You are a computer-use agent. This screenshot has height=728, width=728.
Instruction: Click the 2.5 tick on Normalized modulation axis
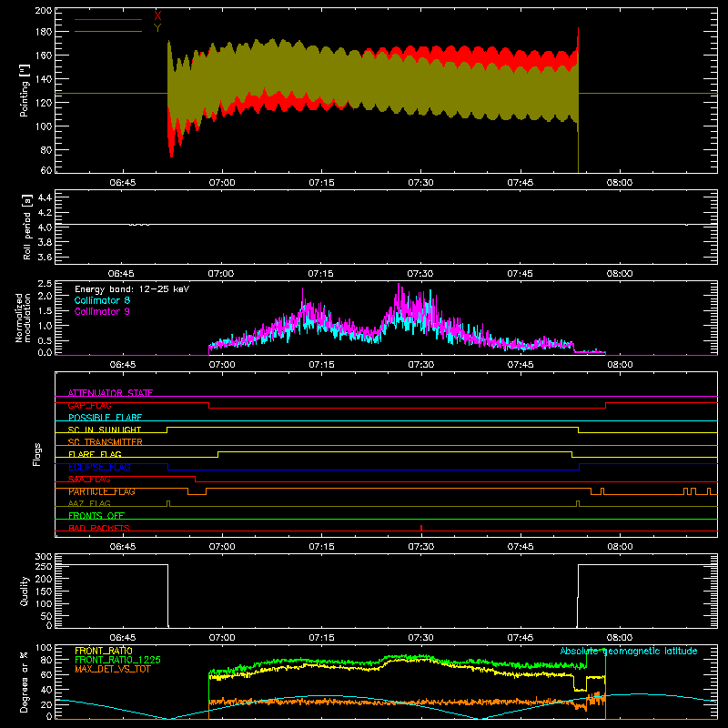[45, 284]
